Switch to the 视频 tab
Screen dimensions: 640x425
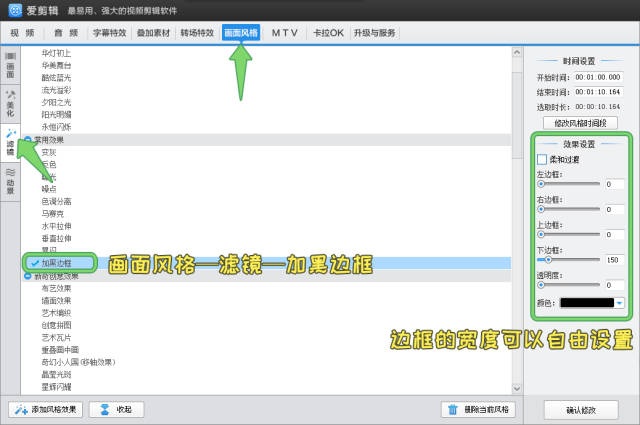[22, 33]
